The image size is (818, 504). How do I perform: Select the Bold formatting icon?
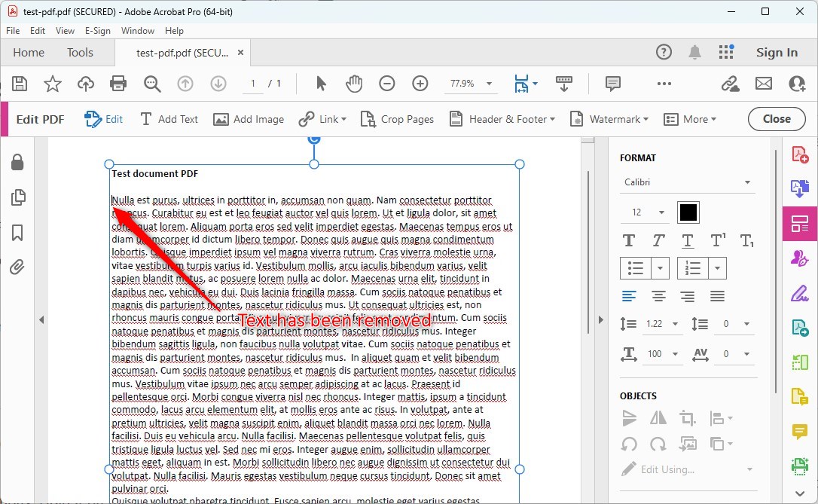[628, 240]
